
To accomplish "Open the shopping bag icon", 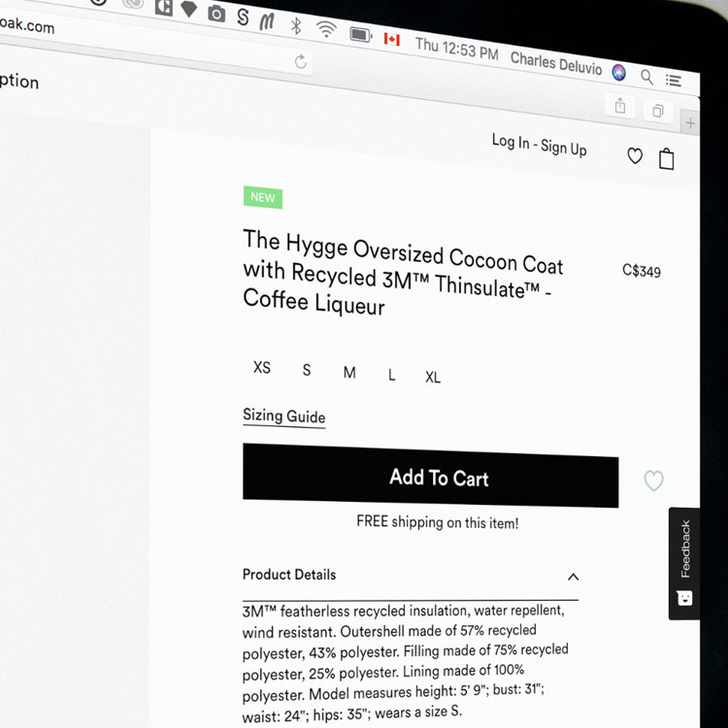I will 666,159.
